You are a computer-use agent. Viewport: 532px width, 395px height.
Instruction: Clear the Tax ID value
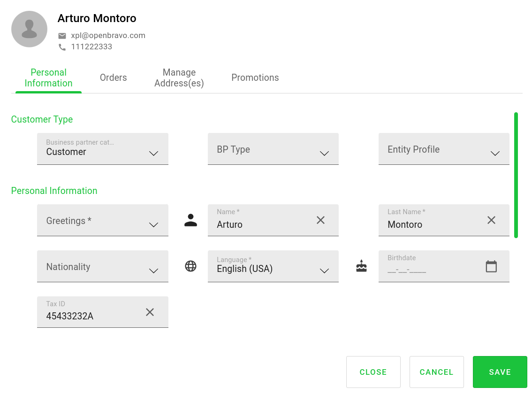(x=150, y=312)
